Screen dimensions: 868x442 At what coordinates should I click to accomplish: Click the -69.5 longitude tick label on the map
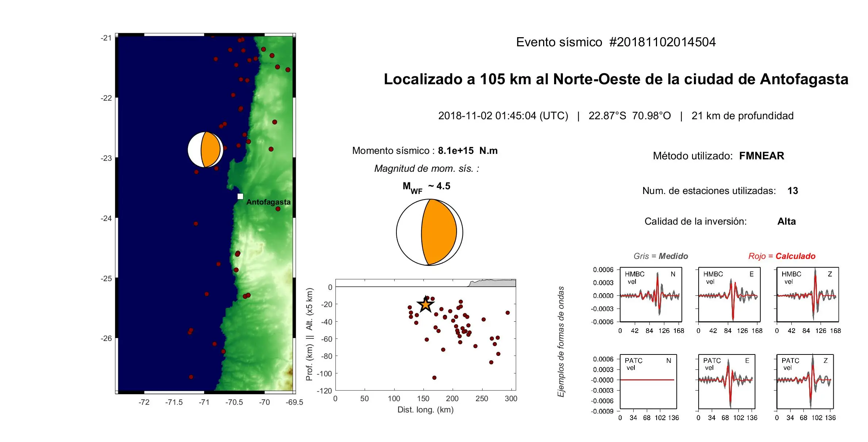[294, 402]
